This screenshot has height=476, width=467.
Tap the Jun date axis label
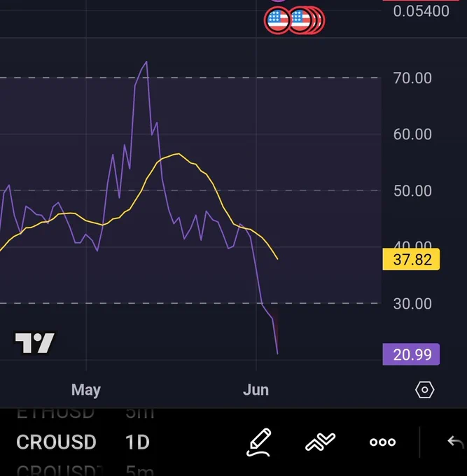256,390
